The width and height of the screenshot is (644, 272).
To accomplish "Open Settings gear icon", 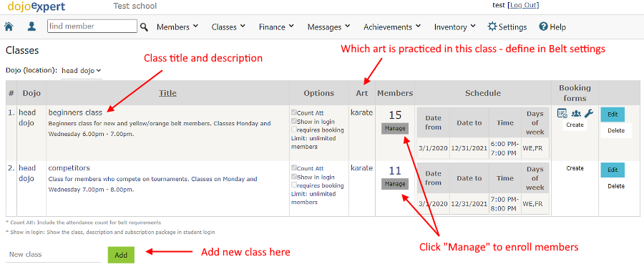I will tap(492, 26).
